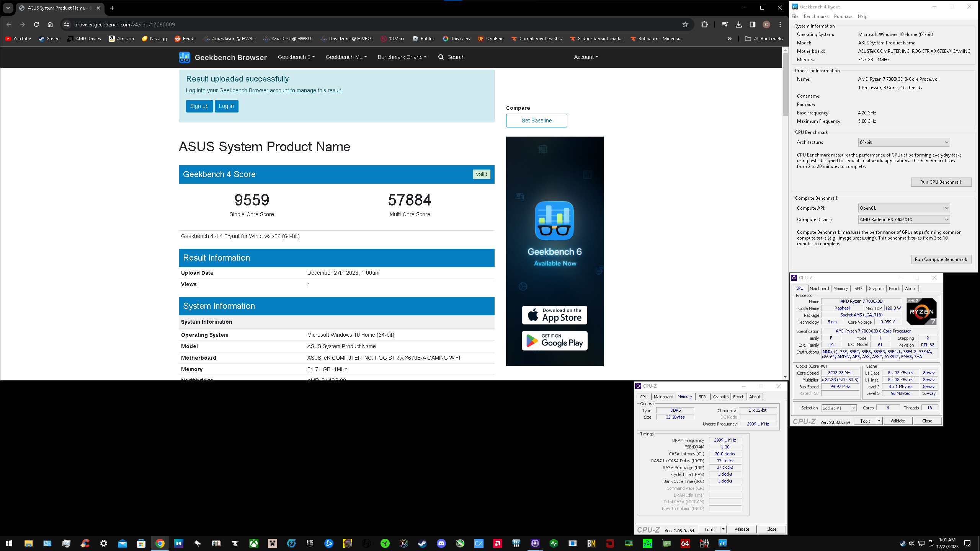
Task: Open the Geekbench 4 File menu
Action: pyautogui.click(x=795, y=16)
